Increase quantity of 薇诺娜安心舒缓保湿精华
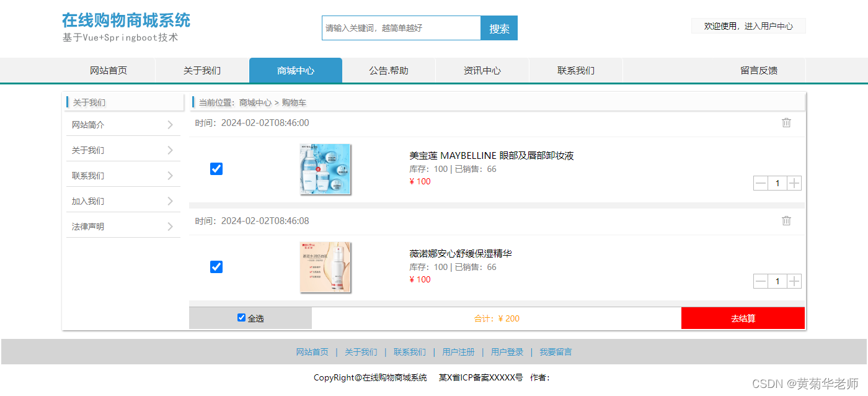Image resolution: width=868 pixels, height=396 pixels. pos(794,281)
